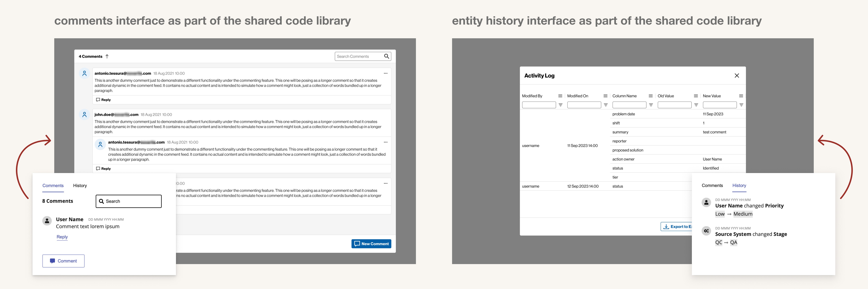Screen dimensions: 868x289
Task: Toggle comment sort order arrow next to 4 Comments
Action: click(x=107, y=56)
